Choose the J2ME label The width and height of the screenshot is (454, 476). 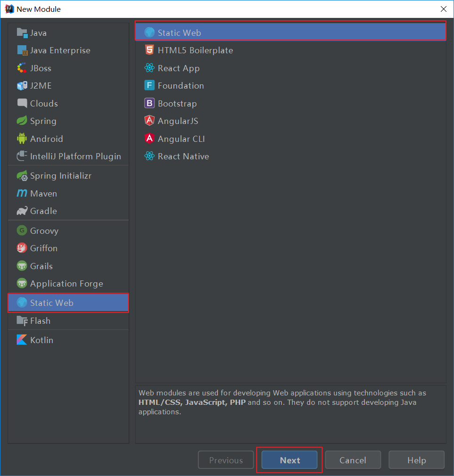(41, 86)
